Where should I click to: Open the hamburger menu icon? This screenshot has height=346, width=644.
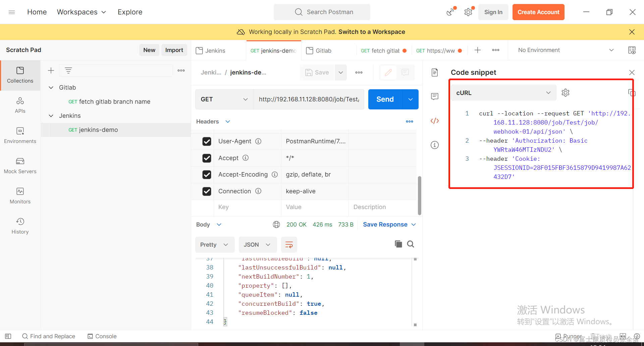click(x=12, y=12)
